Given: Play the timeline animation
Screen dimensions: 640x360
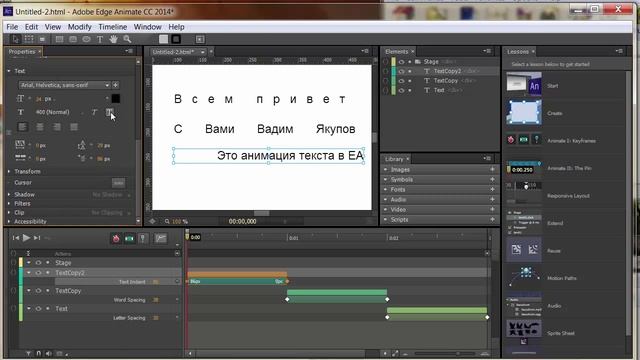Looking at the screenshot, I should coord(26,238).
